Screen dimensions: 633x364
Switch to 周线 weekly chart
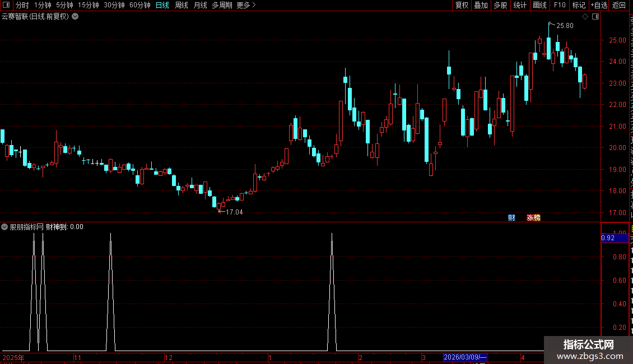[181, 5]
